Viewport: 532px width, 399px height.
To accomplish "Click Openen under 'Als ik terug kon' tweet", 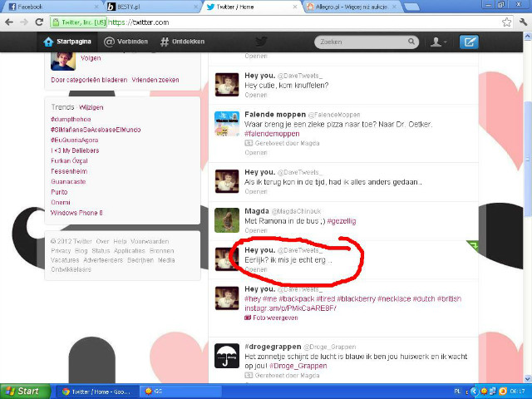I will (256, 192).
